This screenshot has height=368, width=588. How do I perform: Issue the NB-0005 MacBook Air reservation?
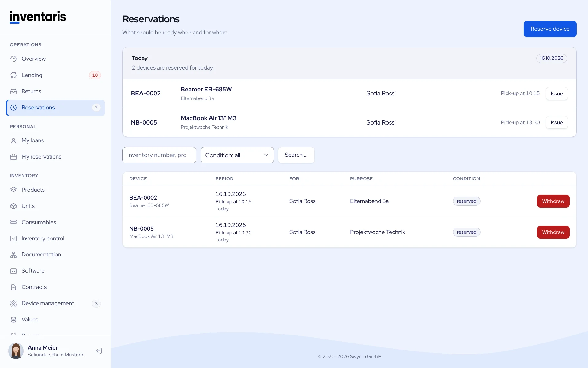click(557, 122)
